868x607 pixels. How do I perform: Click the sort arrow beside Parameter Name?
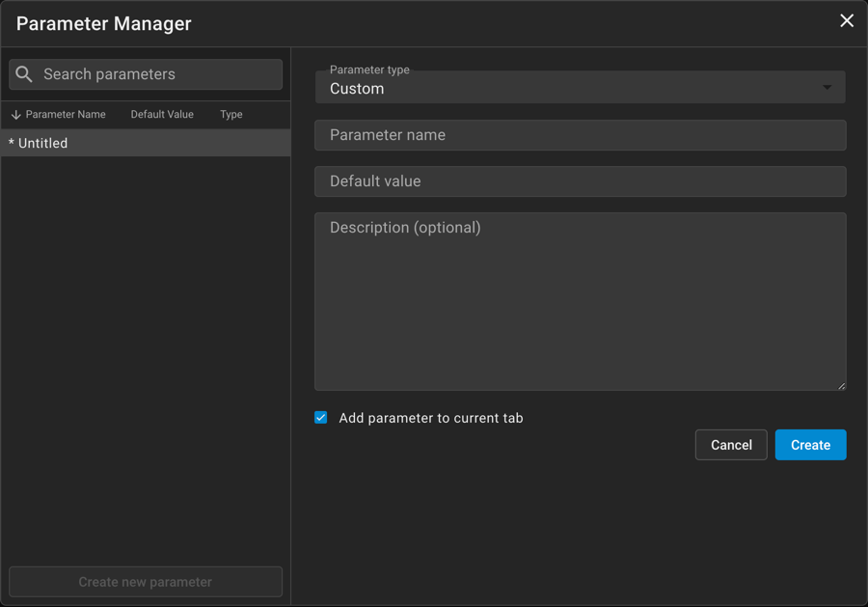[15, 115]
